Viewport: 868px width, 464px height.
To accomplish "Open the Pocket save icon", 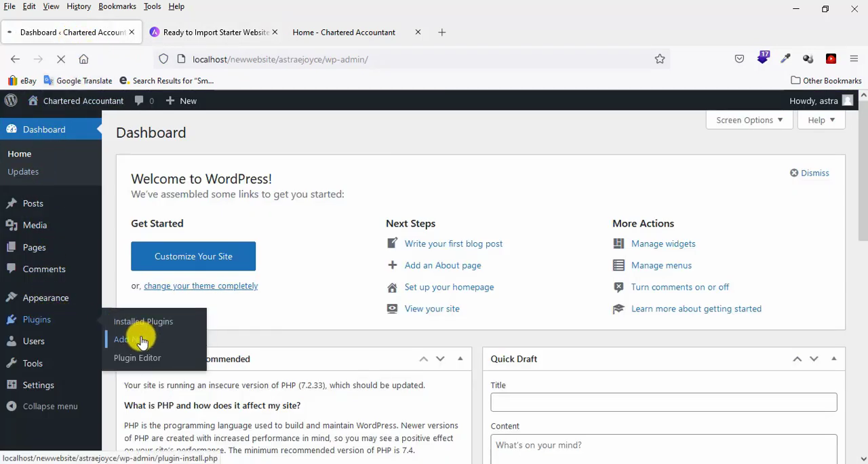I will pyautogui.click(x=739, y=59).
